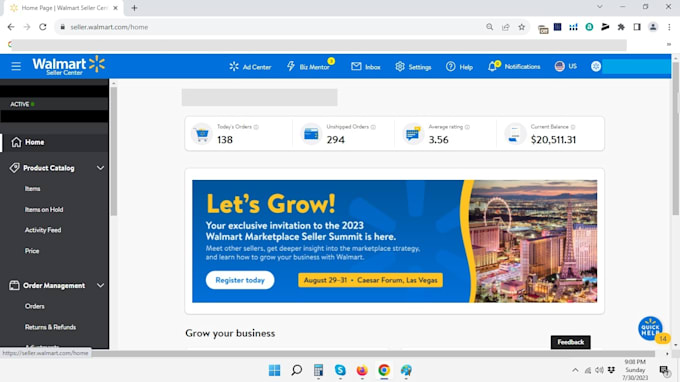View Notifications bell
The width and height of the screenshot is (680, 382).
coord(514,66)
